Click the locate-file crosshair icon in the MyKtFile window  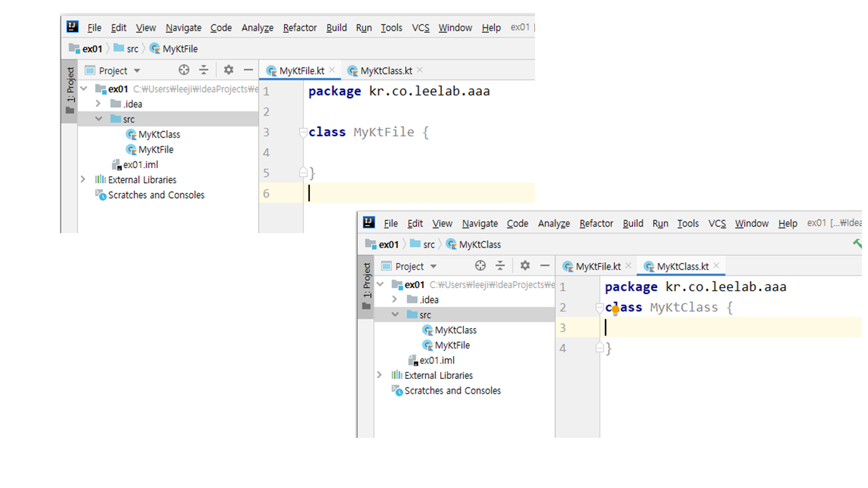[x=184, y=70]
